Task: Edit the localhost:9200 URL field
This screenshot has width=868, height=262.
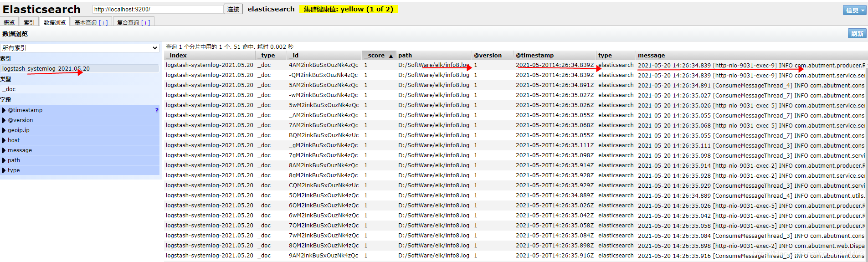Action: pyautogui.click(x=158, y=9)
